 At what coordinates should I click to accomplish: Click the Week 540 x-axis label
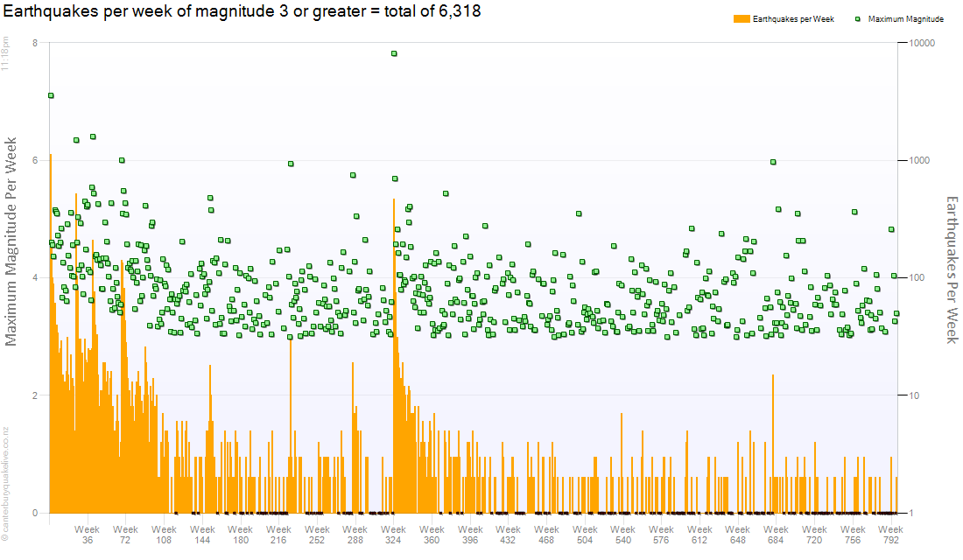coord(622,535)
